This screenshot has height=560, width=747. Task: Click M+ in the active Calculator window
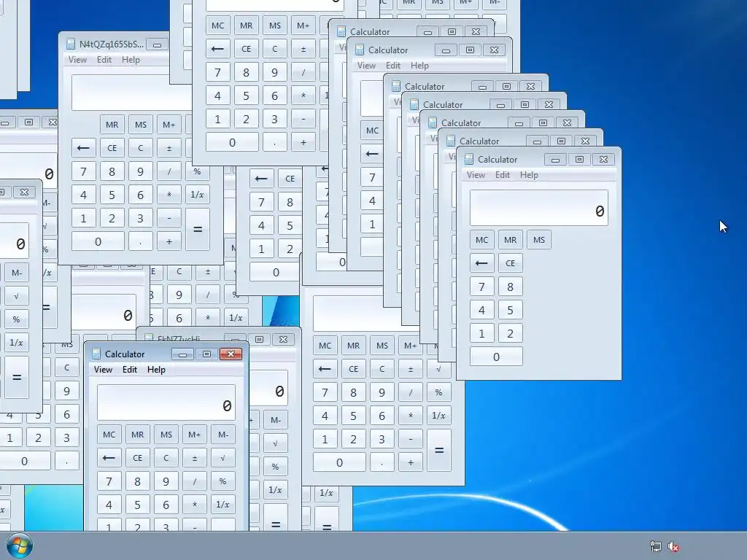[194, 435]
